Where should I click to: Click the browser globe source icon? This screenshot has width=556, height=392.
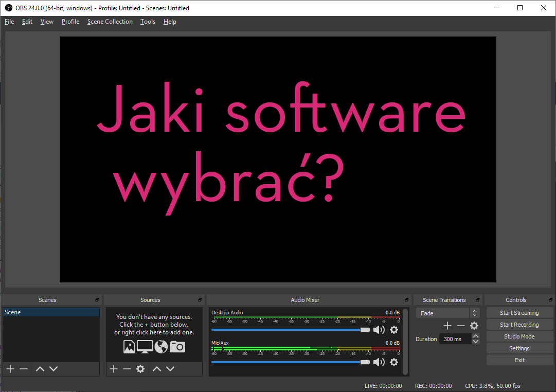pyautogui.click(x=161, y=347)
